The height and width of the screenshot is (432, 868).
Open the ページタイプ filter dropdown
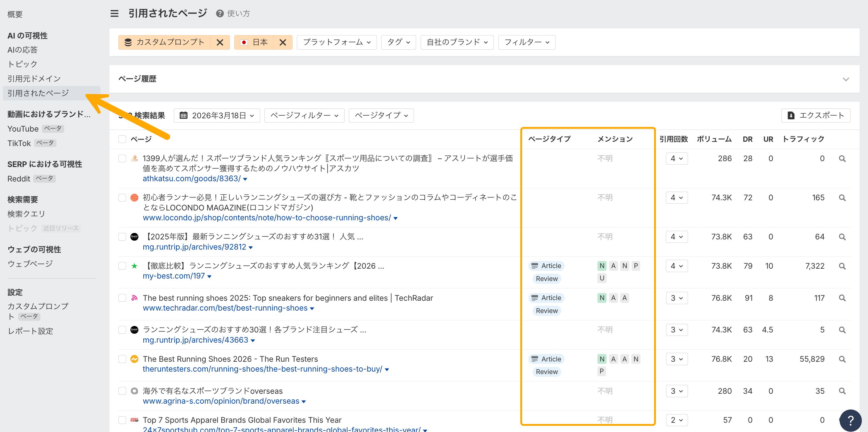pos(381,116)
